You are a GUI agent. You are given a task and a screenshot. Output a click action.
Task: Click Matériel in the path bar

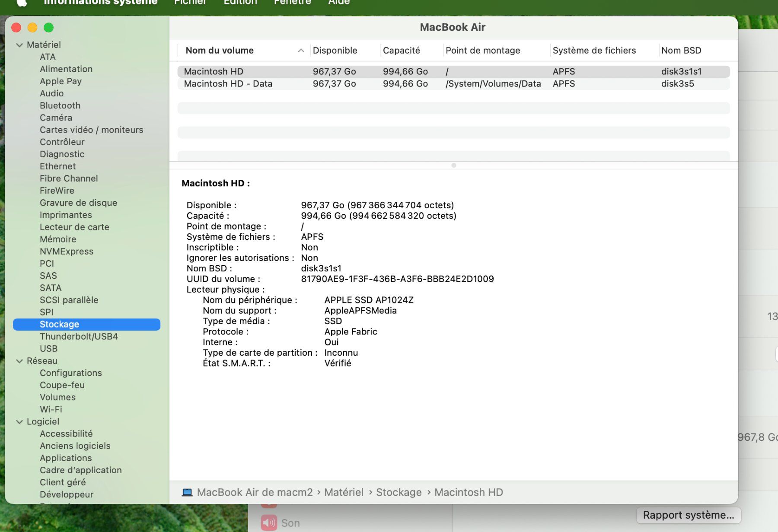click(344, 492)
